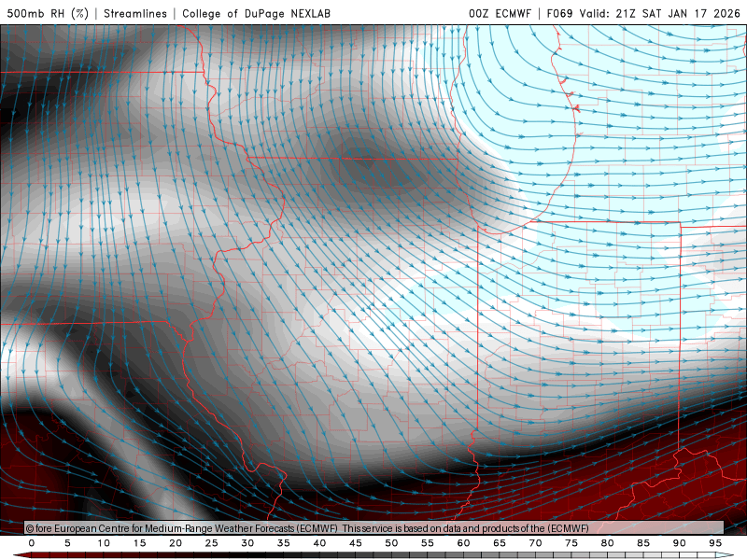The width and height of the screenshot is (747, 560).
Task: Click the '45' label on legend
Action: click(x=356, y=543)
